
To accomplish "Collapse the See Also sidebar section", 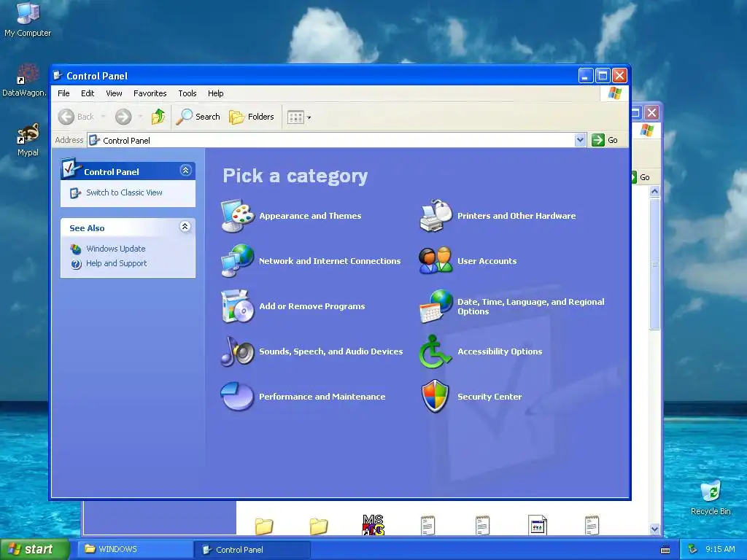I will pos(185,227).
